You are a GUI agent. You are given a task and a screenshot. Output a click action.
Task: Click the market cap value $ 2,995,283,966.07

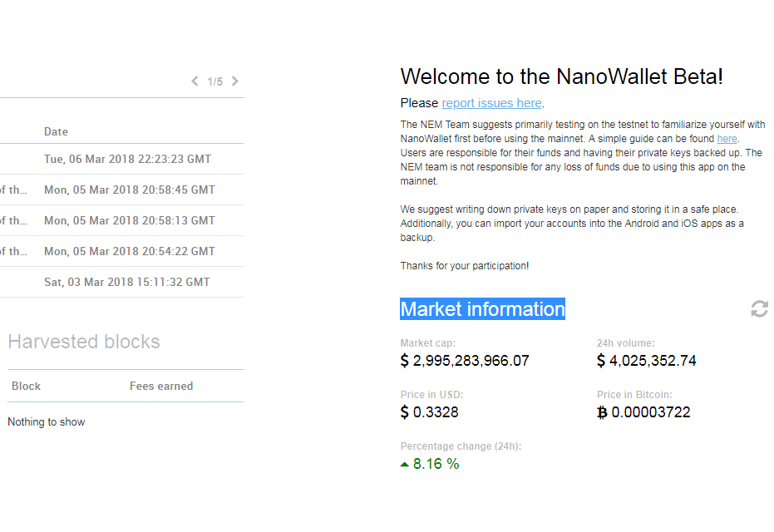pyautogui.click(x=465, y=361)
